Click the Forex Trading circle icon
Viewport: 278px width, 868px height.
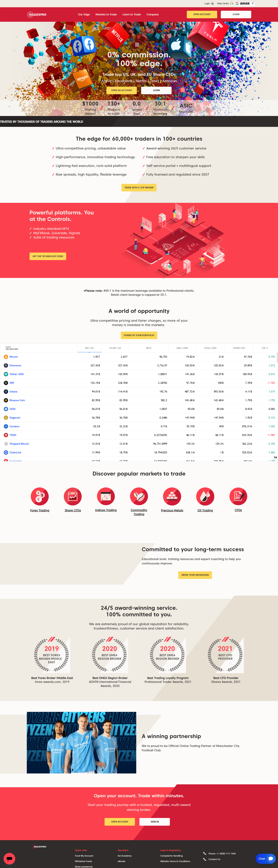tap(40, 496)
